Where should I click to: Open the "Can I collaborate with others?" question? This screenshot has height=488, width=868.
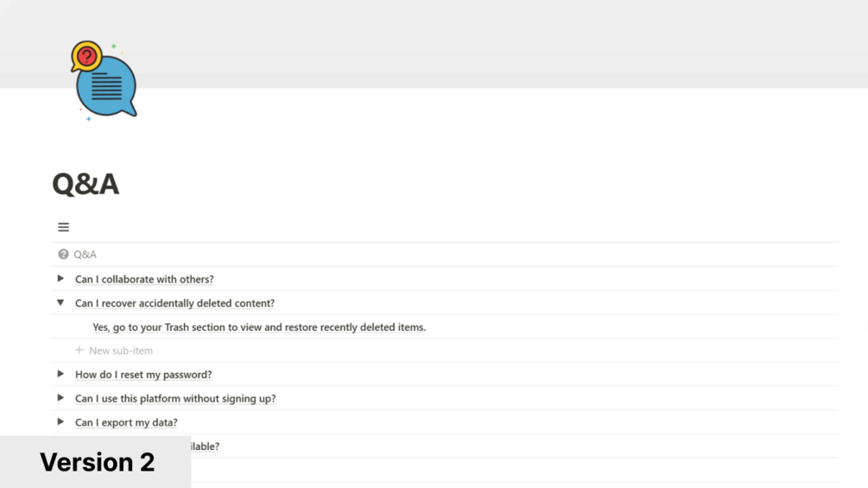(144, 280)
